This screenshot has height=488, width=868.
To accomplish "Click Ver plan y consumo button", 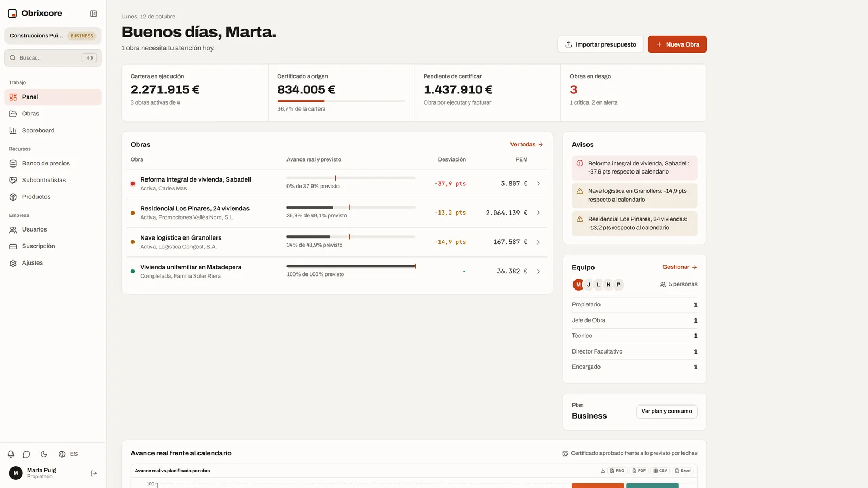I will tap(667, 412).
